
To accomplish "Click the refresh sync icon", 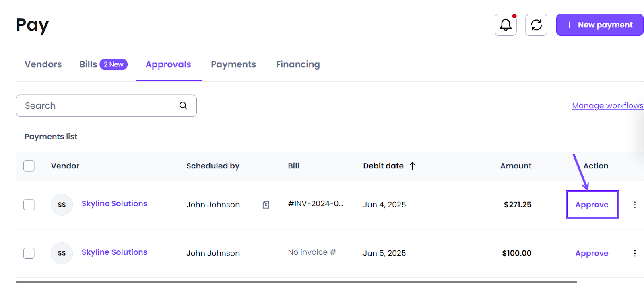I will point(536,25).
